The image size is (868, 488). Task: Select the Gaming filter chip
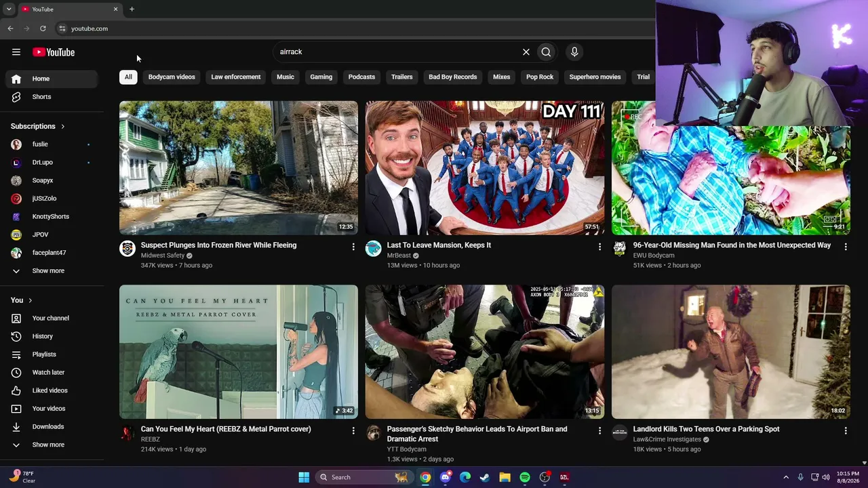pos(321,77)
